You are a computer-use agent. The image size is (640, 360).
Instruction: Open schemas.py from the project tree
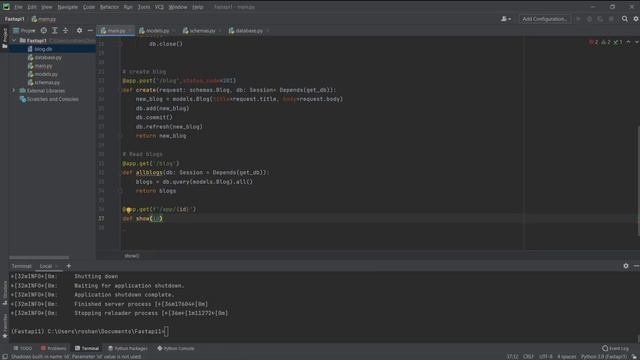[47, 82]
